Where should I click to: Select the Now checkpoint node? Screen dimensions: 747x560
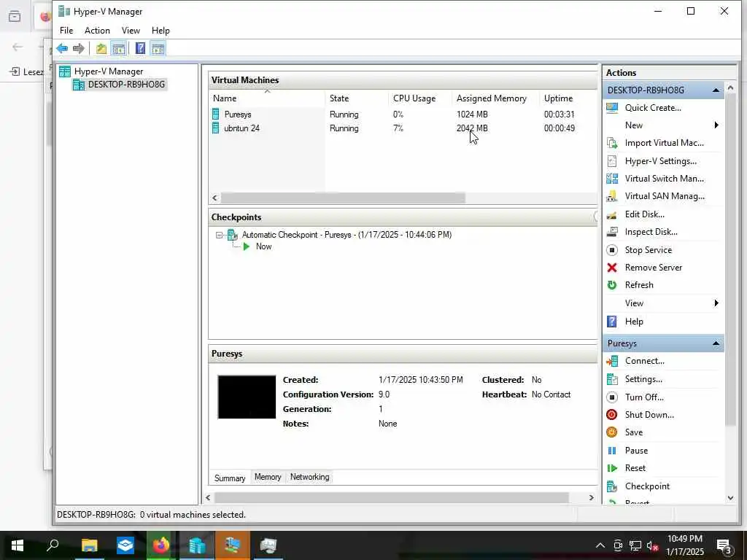coord(263,246)
